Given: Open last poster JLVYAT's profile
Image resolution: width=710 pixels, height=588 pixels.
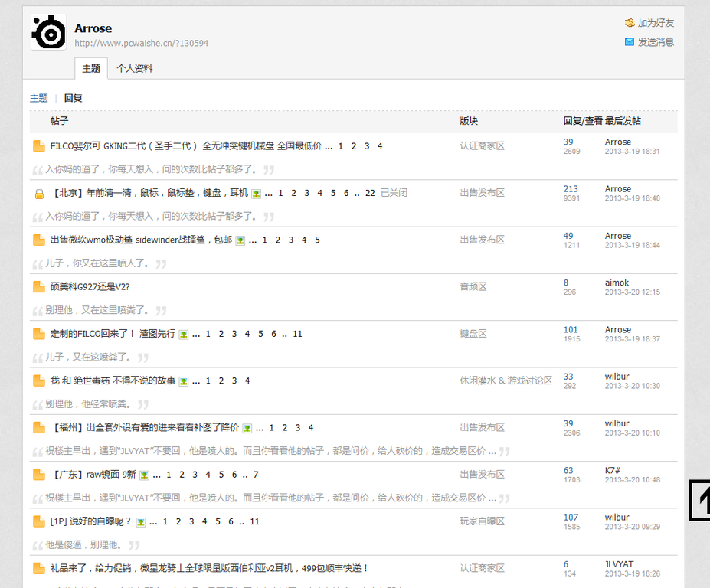Looking at the screenshot, I should coord(619,564).
